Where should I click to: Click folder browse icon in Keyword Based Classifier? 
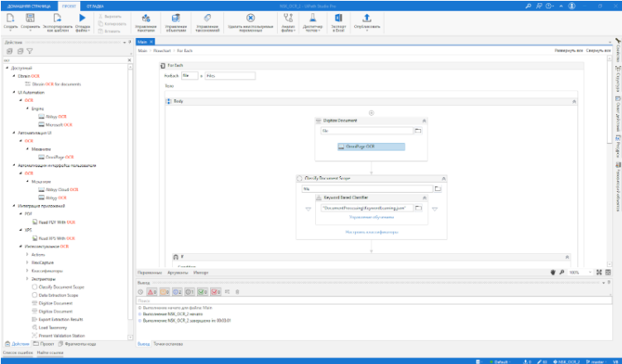pos(418,208)
